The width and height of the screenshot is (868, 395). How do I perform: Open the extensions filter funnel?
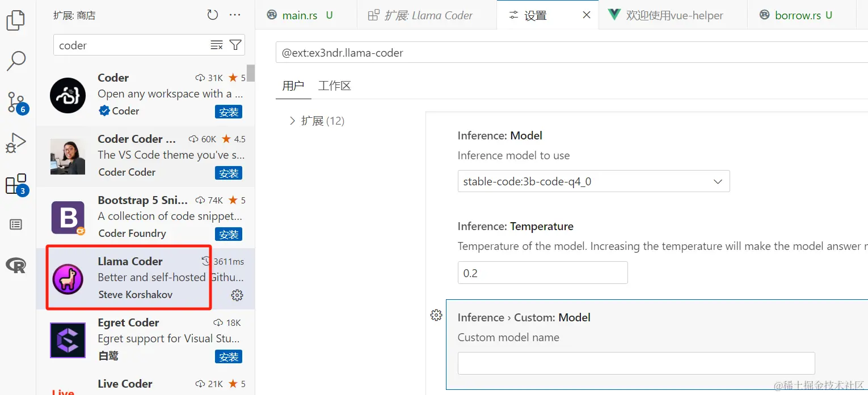[235, 45]
